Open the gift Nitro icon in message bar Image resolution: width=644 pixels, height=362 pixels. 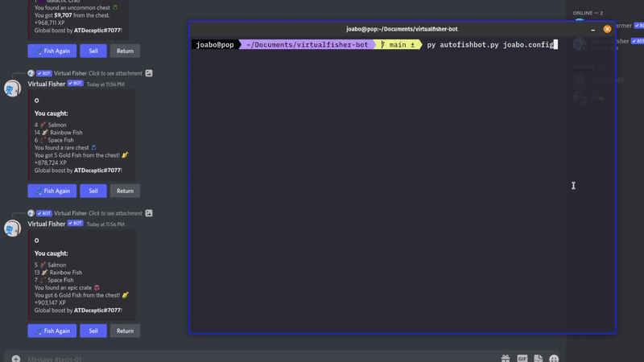point(506,359)
